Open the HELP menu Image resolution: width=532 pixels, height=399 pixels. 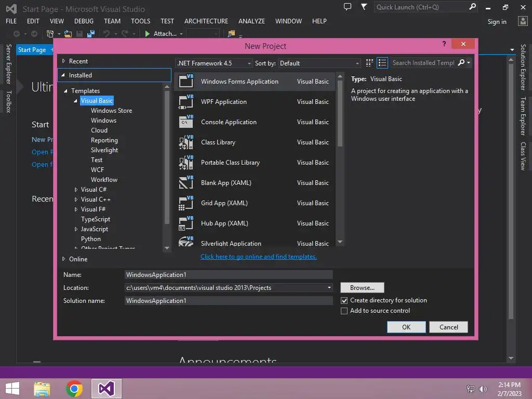[320, 21]
